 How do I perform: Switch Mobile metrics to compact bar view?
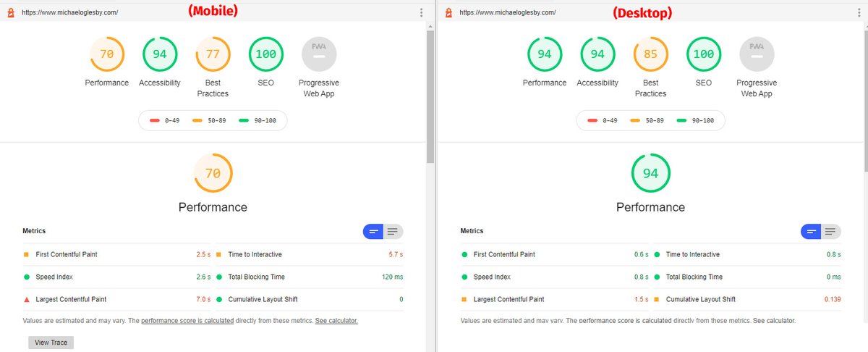(x=373, y=232)
